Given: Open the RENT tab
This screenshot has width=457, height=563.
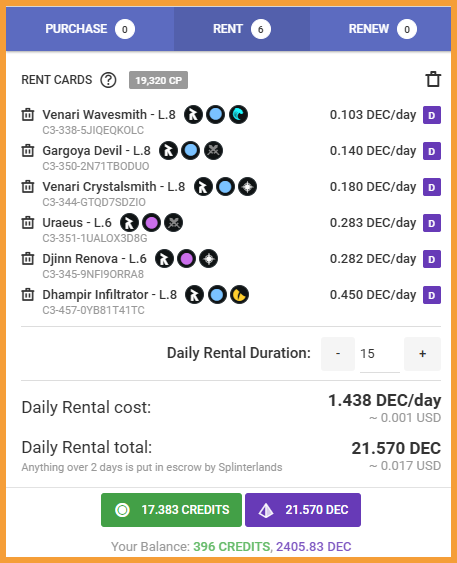Looking at the screenshot, I should click(x=242, y=29).
